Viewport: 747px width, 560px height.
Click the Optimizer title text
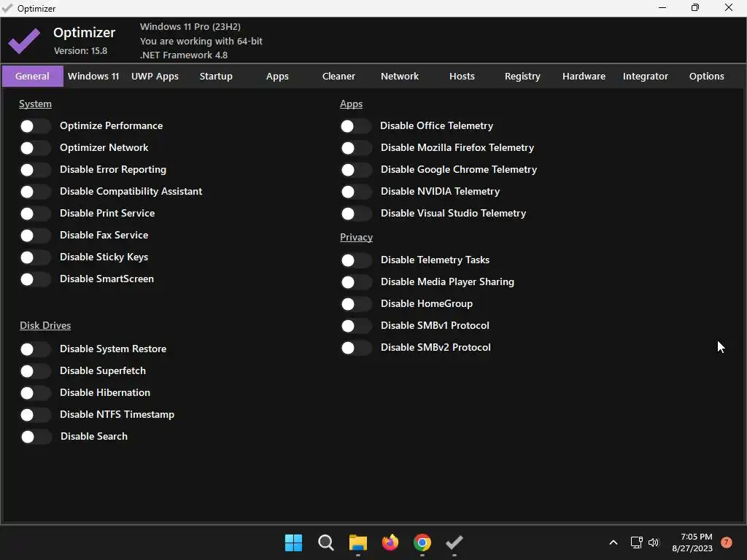[x=85, y=32]
